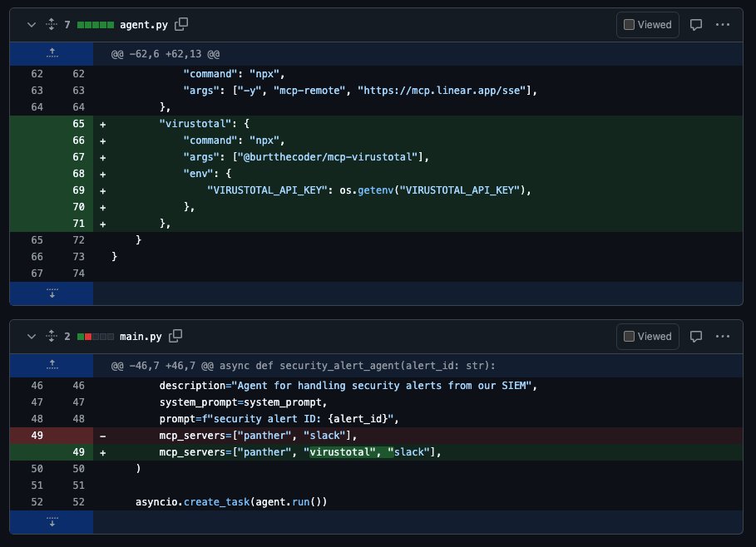Collapse the agent.py file diff
756x547 pixels.
pos(32,25)
